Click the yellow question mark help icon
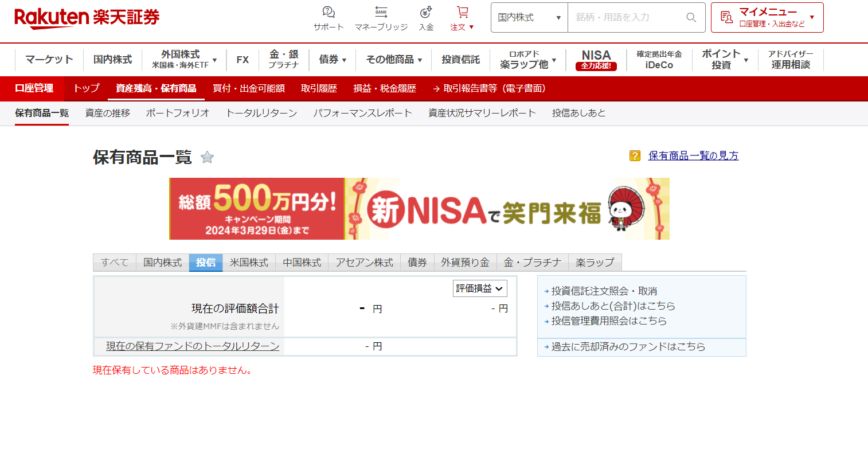The width and height of the screenshot is (868, 457). point(635,156)
